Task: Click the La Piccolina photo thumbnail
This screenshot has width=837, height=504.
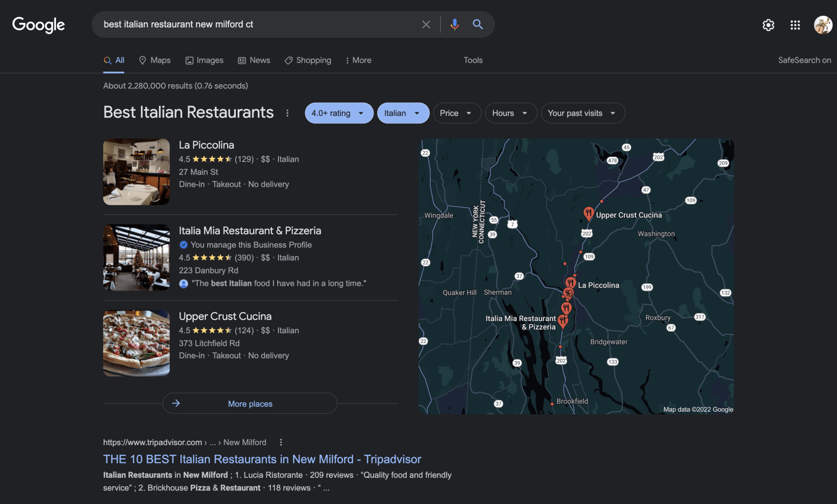Action: point(136,172)
